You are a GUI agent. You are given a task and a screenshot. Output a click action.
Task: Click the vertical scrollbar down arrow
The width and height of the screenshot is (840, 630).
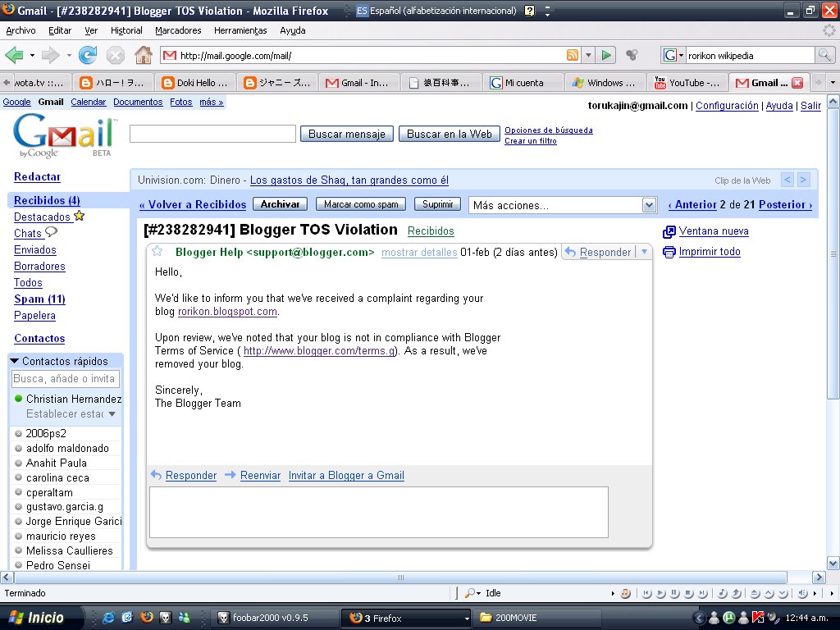833,563
